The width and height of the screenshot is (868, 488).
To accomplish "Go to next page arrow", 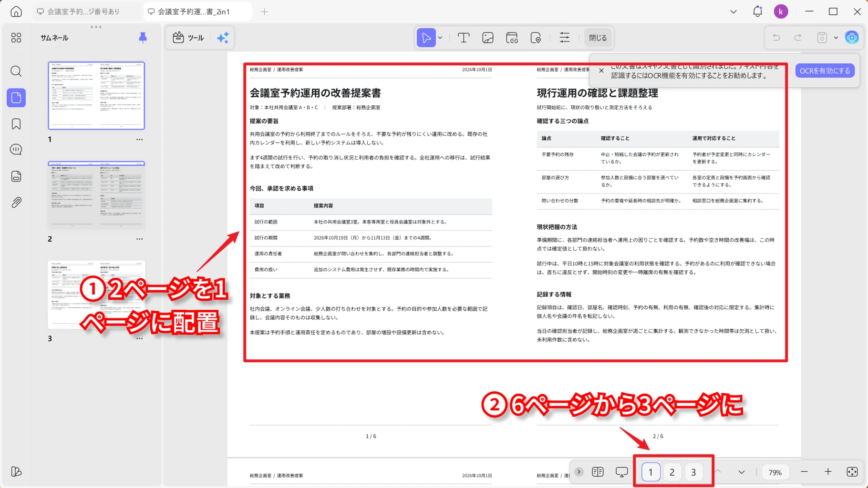I will pyautogui.click(x=741, y=472).
